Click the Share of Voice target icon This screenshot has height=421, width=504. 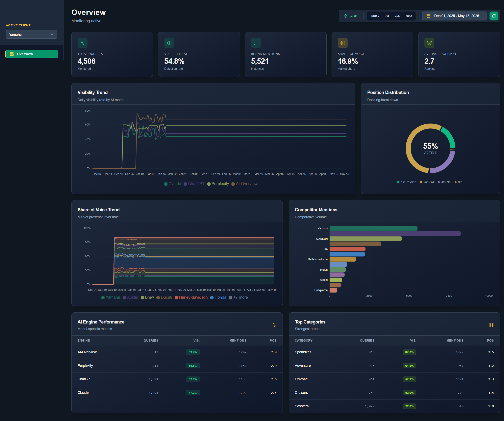tap(342, 43)
